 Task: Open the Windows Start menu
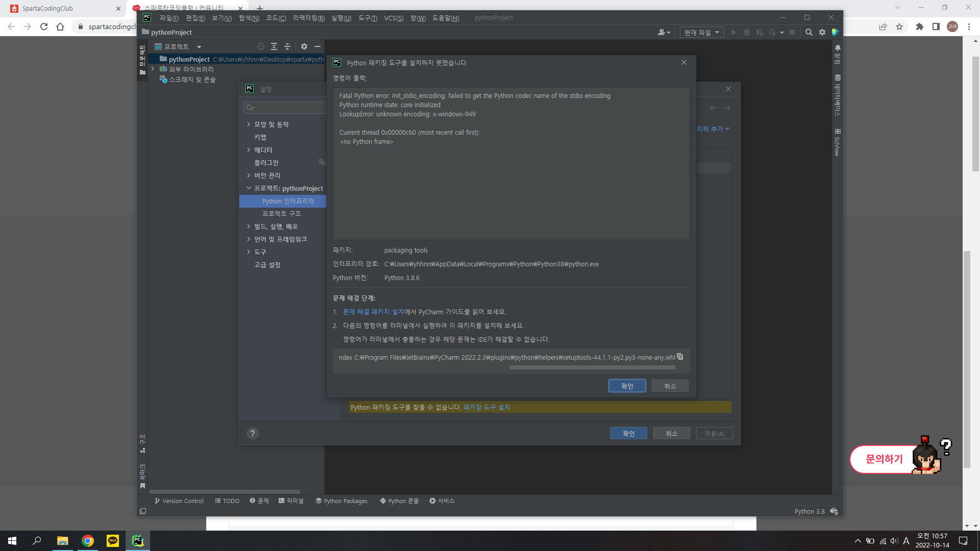click(x=12, y=541)
